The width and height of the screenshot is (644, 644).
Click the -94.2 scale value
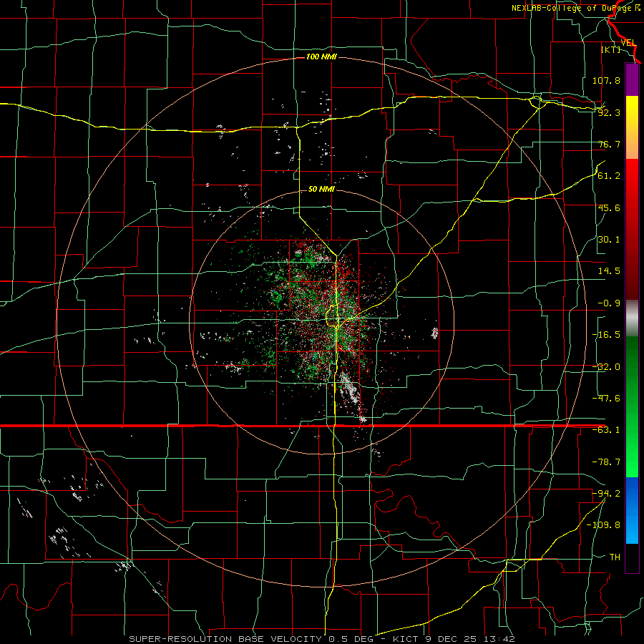click(606, 493)
